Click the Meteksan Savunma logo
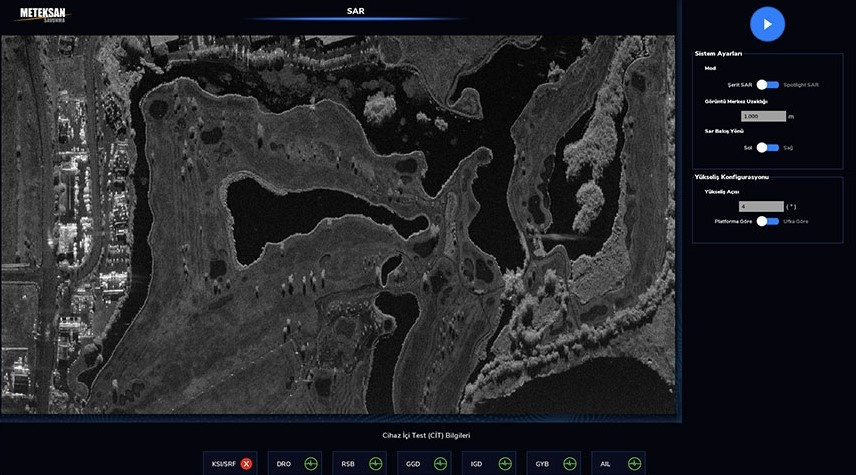The height and width of the screenshot is (475, 856). tap(43, 14)
